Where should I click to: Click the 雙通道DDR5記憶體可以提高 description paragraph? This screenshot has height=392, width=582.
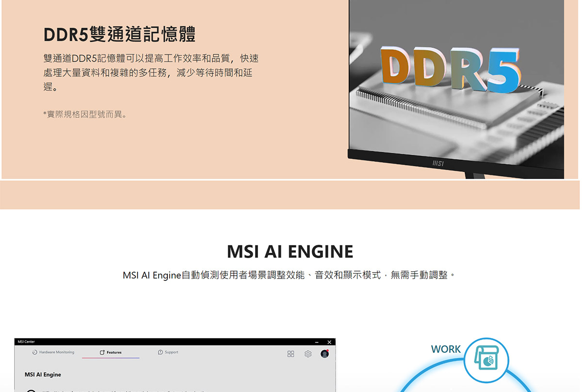pyautogui.click(x=151, y=73)
